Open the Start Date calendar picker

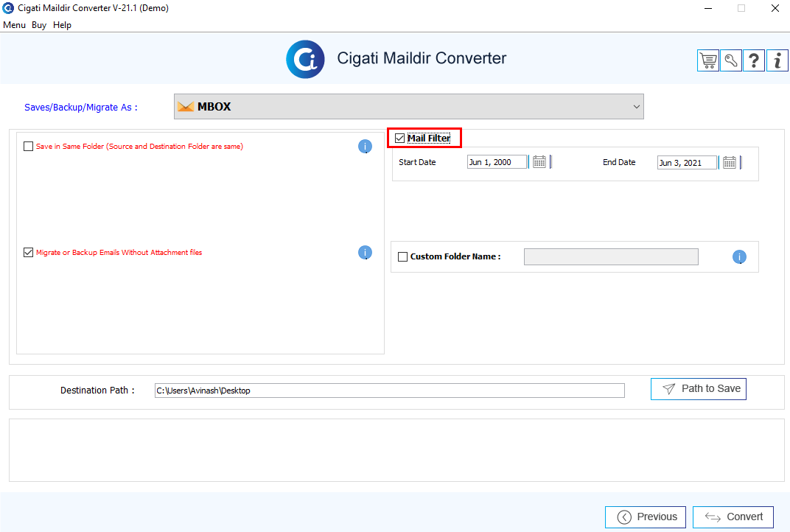539,162
